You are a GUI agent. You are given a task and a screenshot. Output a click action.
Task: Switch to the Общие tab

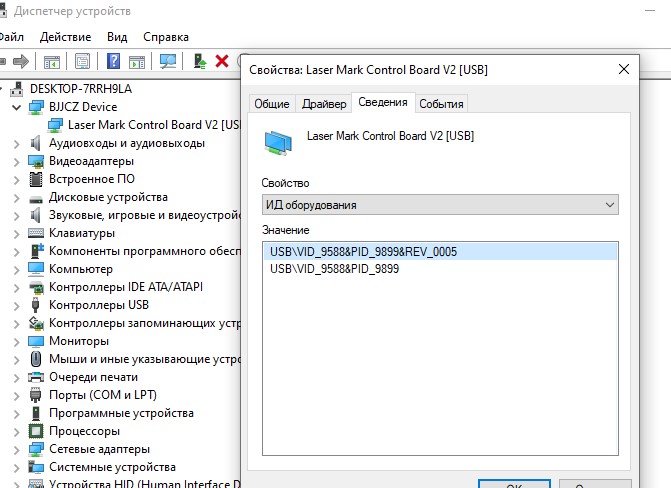coord(272,104)
